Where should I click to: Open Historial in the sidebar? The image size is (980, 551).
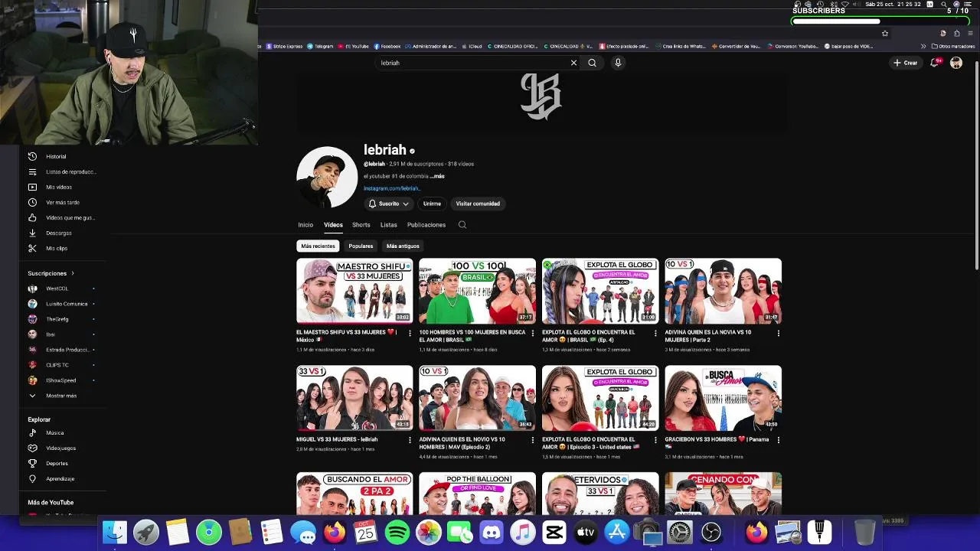pyautogui.click(x=56, y=156)
